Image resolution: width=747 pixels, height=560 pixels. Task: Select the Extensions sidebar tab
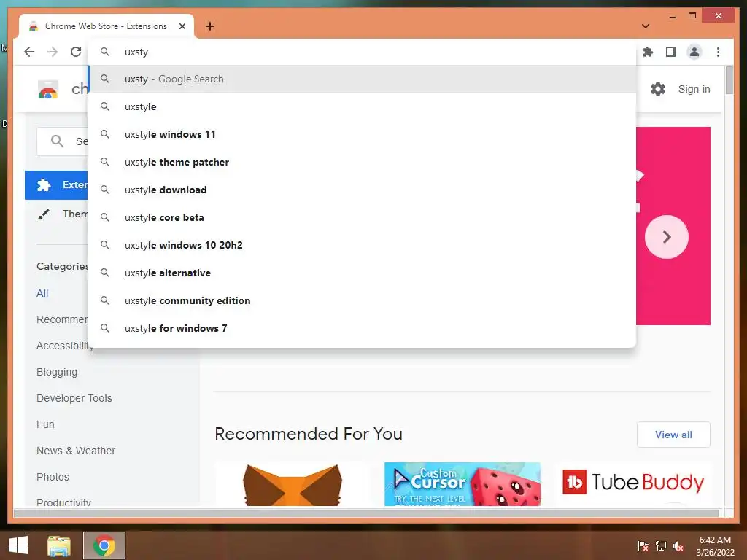(x=56, y=184)
